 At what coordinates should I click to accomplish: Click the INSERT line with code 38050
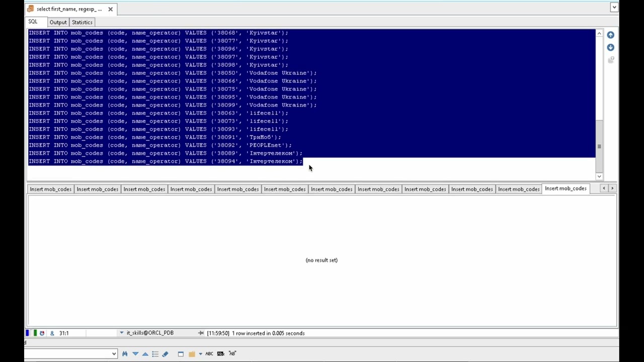click(x=173, y=73)
